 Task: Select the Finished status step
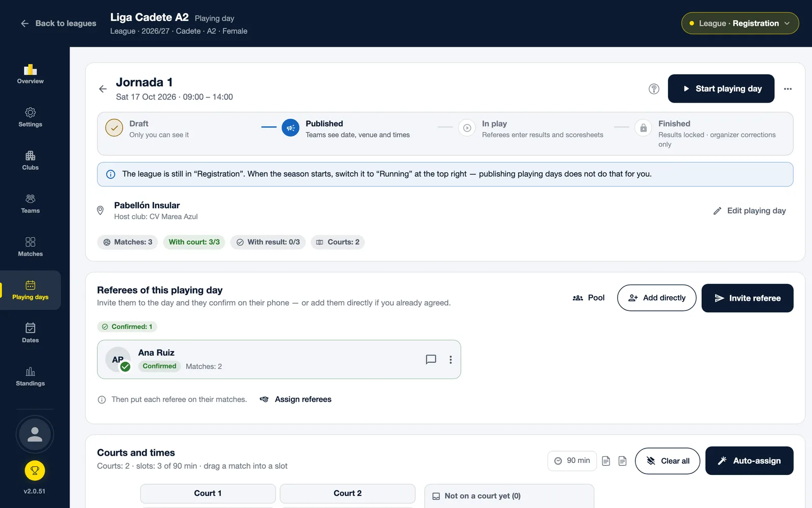click(x=705, y=134)
